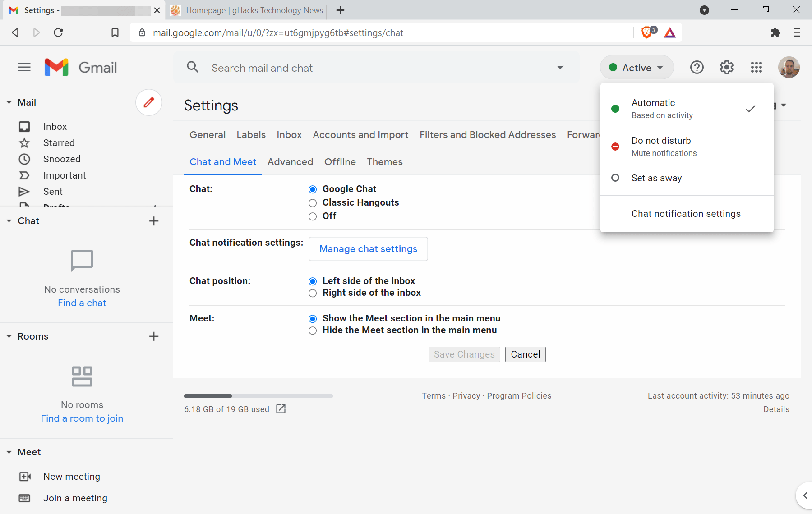Click the Snoozed clock icon
This screenshot has height=514, width=812.
pos(24,159)
